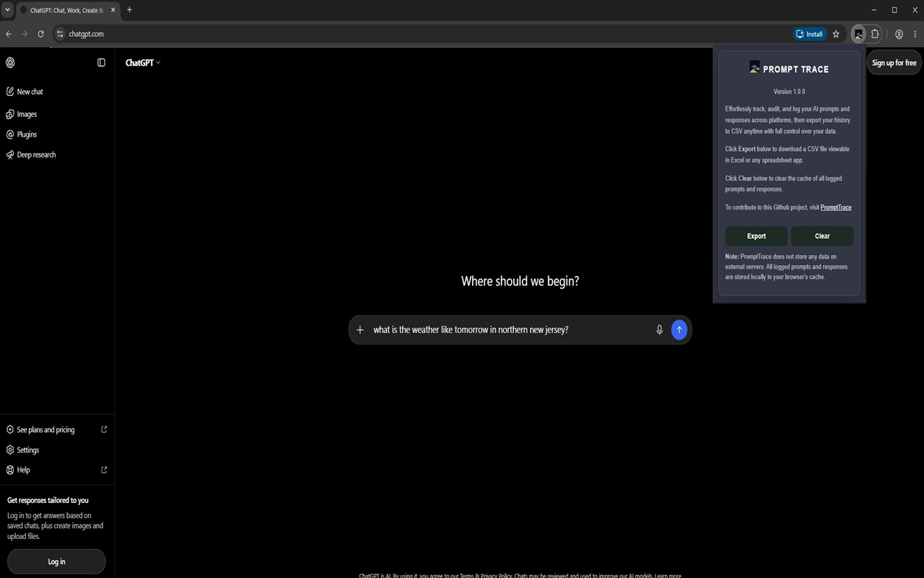Click Sign up for free

(x=894, y=63)
